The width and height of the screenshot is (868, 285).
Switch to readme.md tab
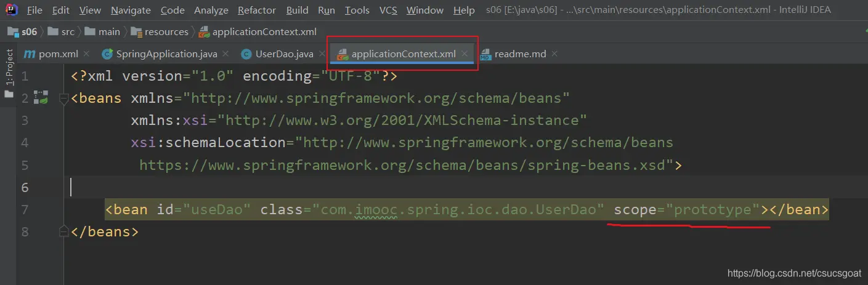519,54
